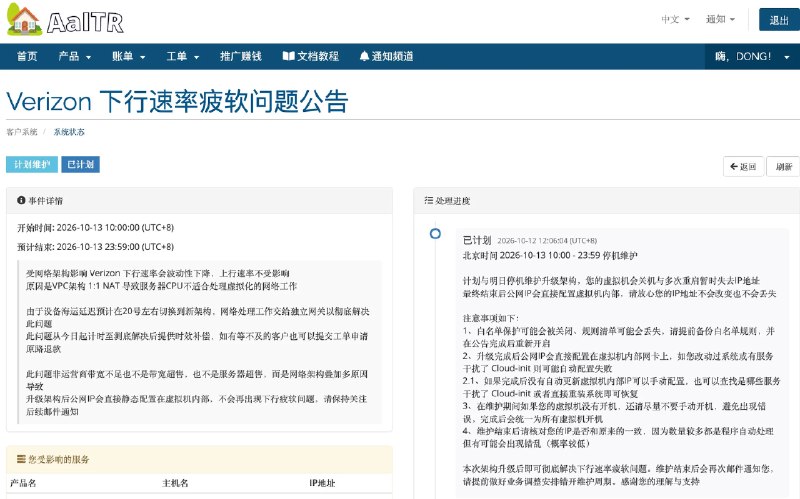
Task: Open 通知频道 with bell icon
Action: (x=386, y=56)
